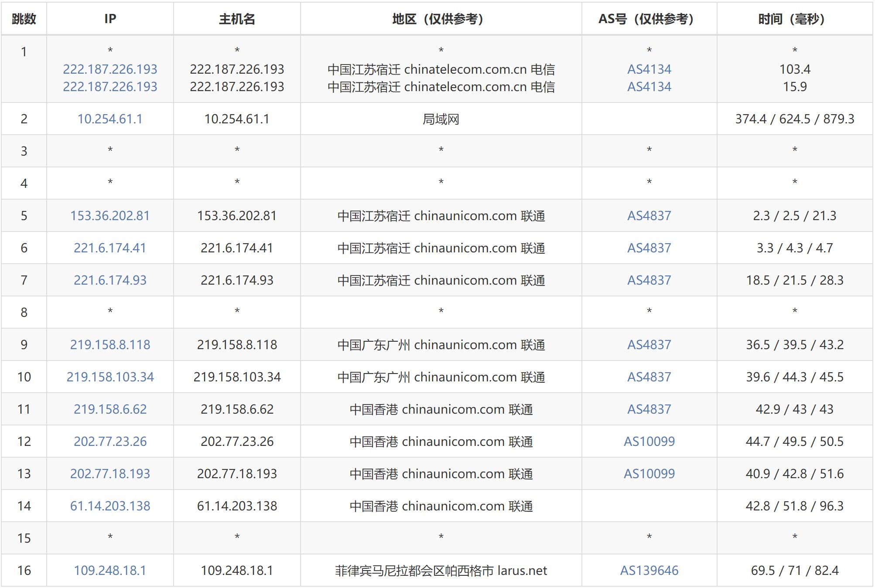Select the 局域网 region cell
The image size is (875, 588).
click(x=441, y=119)
